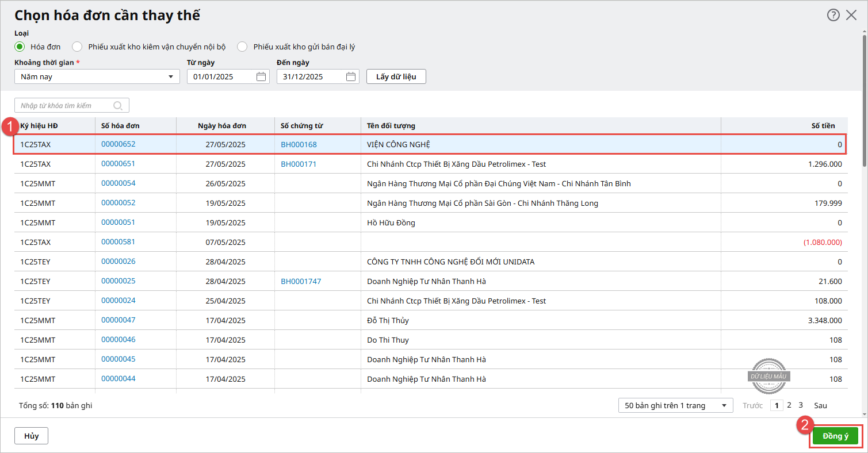The image size is (868, 453).
Task: Open invoice number 00000051
Action: pyautogui.click(x=118, y=222)
